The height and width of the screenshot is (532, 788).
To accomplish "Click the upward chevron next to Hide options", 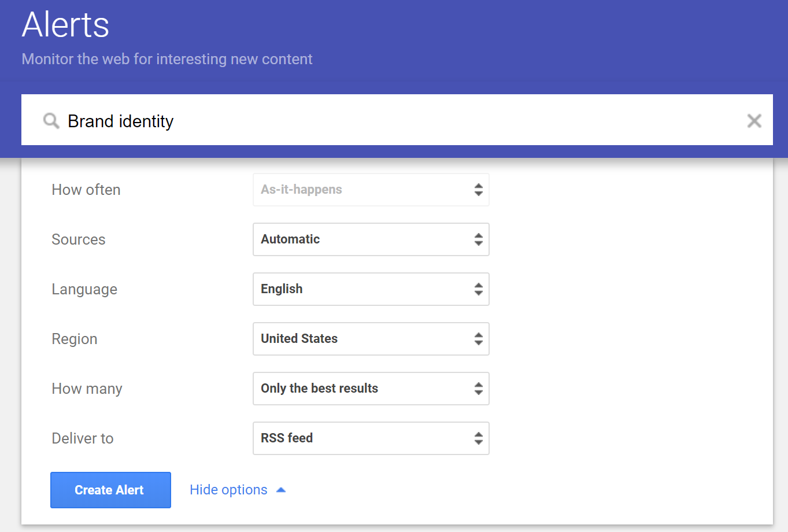I will 281,489.
